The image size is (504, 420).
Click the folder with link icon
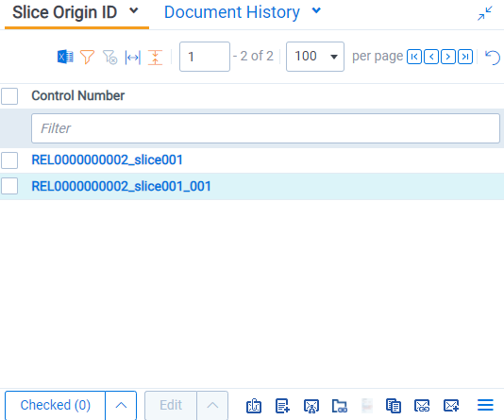340,406
